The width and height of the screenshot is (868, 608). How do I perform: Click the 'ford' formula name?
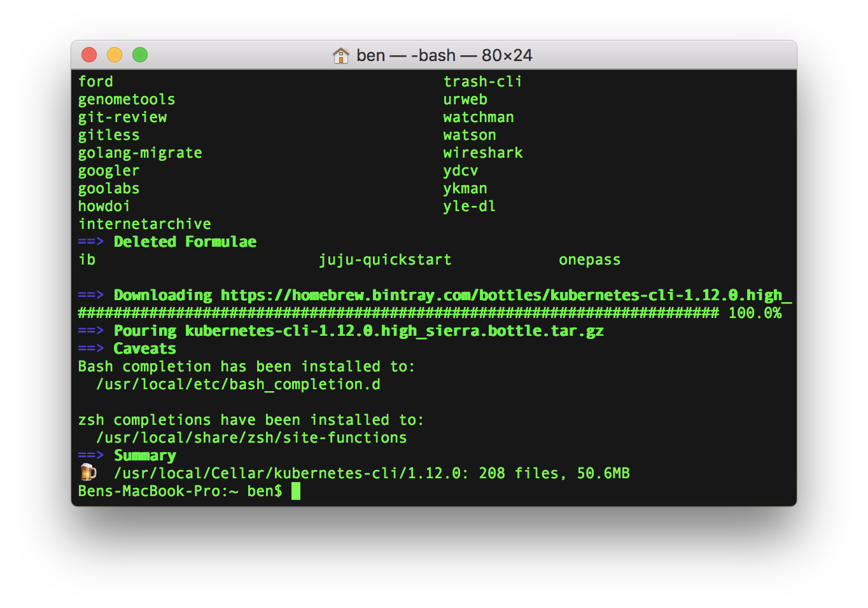coord(95,81)
